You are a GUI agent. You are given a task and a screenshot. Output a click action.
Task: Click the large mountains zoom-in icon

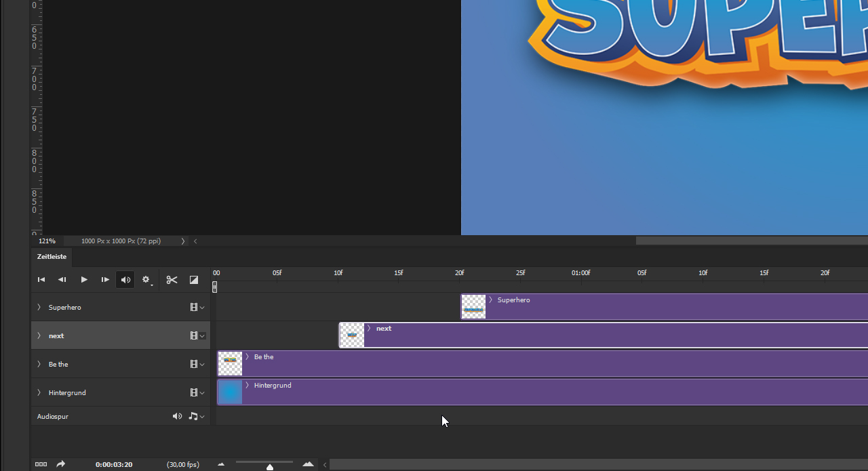(x=309, y=464)
